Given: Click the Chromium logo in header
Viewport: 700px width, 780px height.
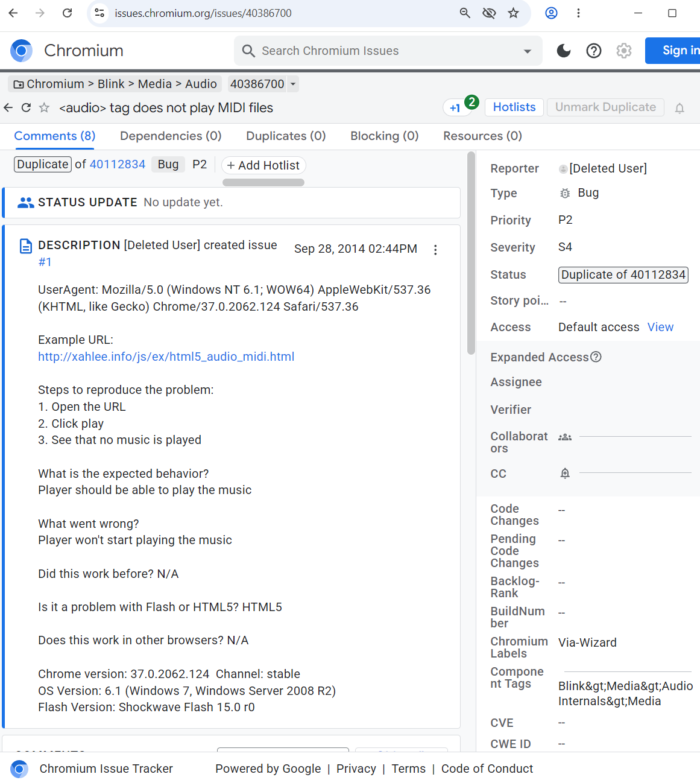Looking at the screenshot, I should (x=22, y=51).
